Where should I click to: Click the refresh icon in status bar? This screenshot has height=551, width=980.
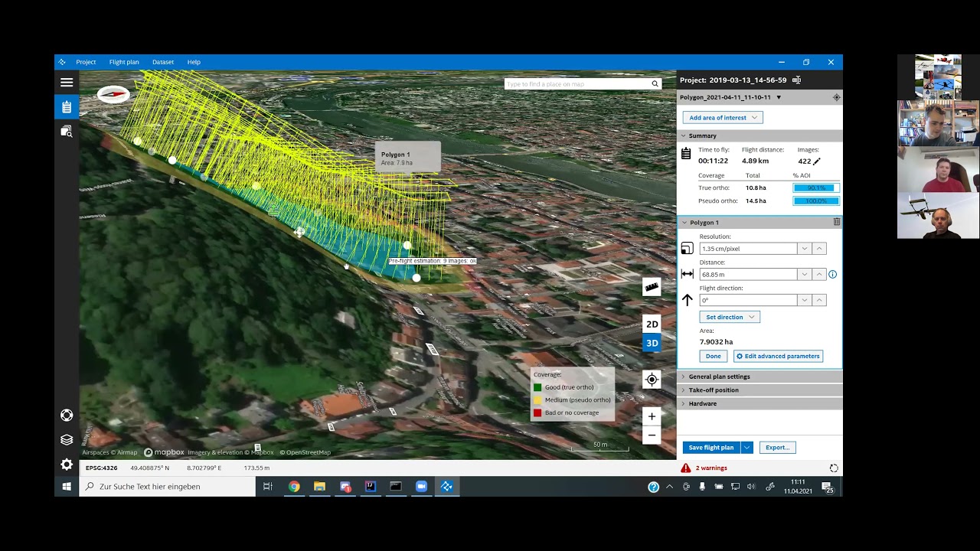[834, 468]
